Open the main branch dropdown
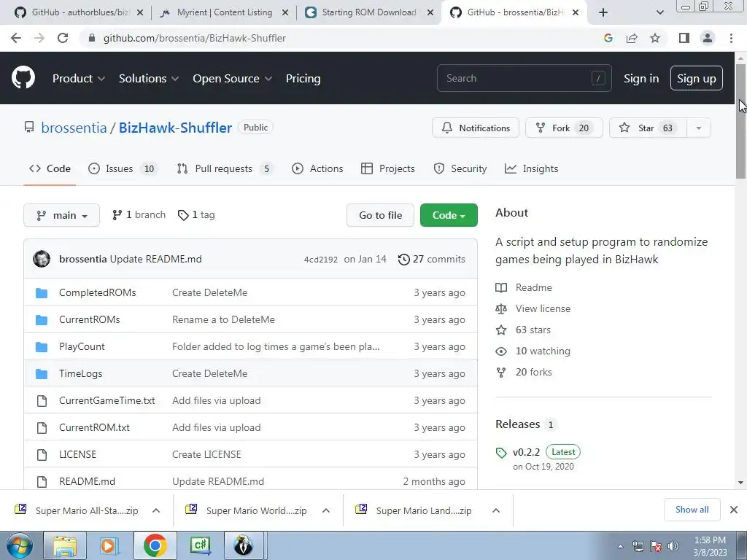Image resolution: width=747 pixels, height=560 pixels. point(61,215)
